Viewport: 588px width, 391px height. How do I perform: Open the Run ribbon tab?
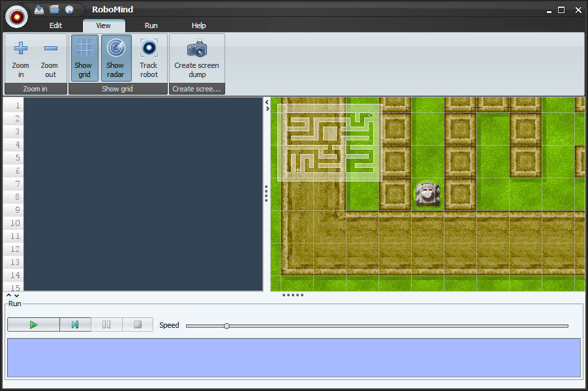click(151, 25)
